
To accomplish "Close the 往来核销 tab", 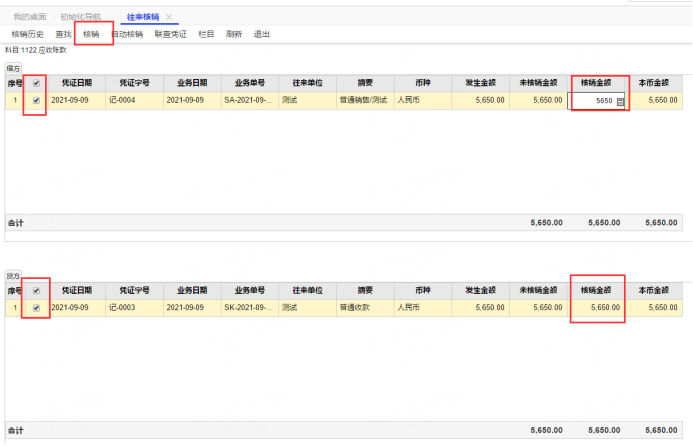I will (x=169, y=17).
